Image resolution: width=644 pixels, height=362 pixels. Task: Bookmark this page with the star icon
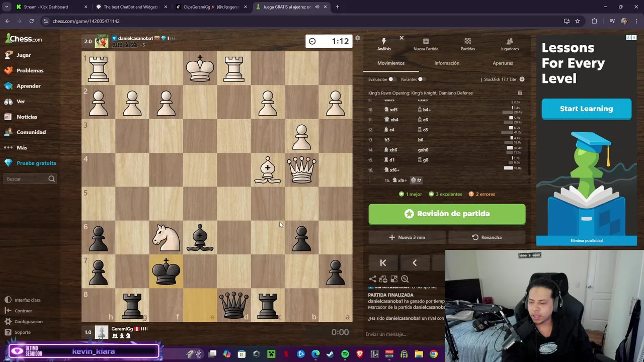(578, 21)
